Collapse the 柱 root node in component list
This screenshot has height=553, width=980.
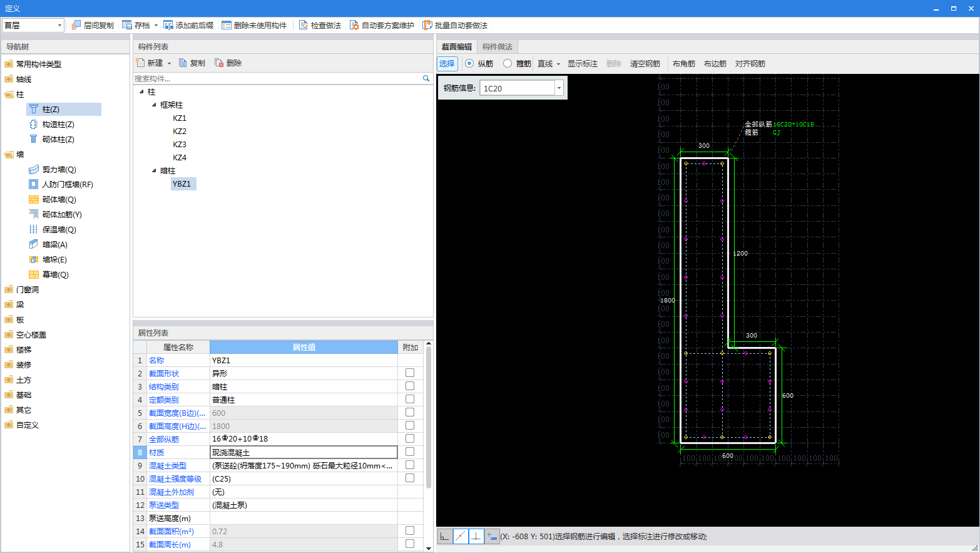141,92
